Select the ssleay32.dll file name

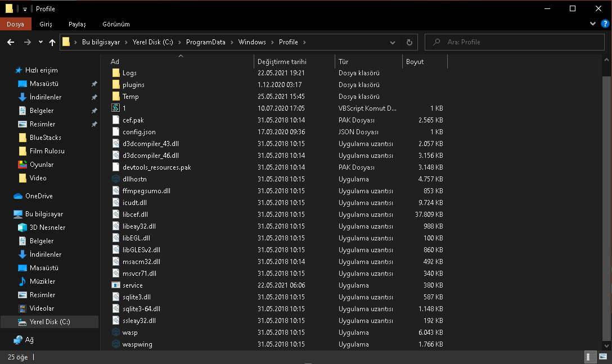[x=139, y=321]
